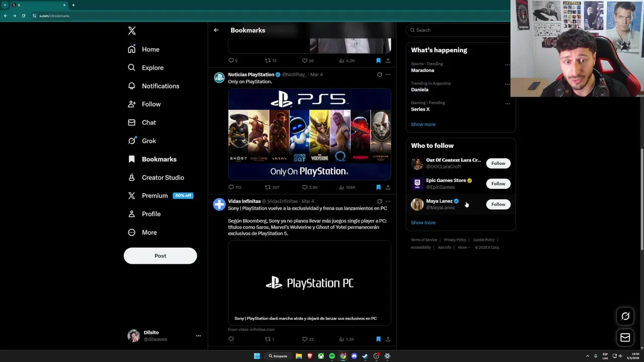Share the top post with 55 likes
The width and height of the screenshot is (644, 362).
click(388, 60)
